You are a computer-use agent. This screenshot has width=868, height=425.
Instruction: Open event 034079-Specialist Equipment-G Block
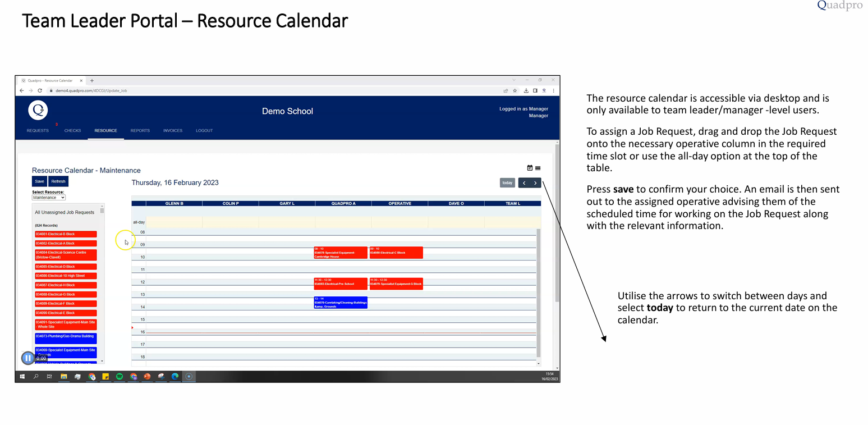396,284
